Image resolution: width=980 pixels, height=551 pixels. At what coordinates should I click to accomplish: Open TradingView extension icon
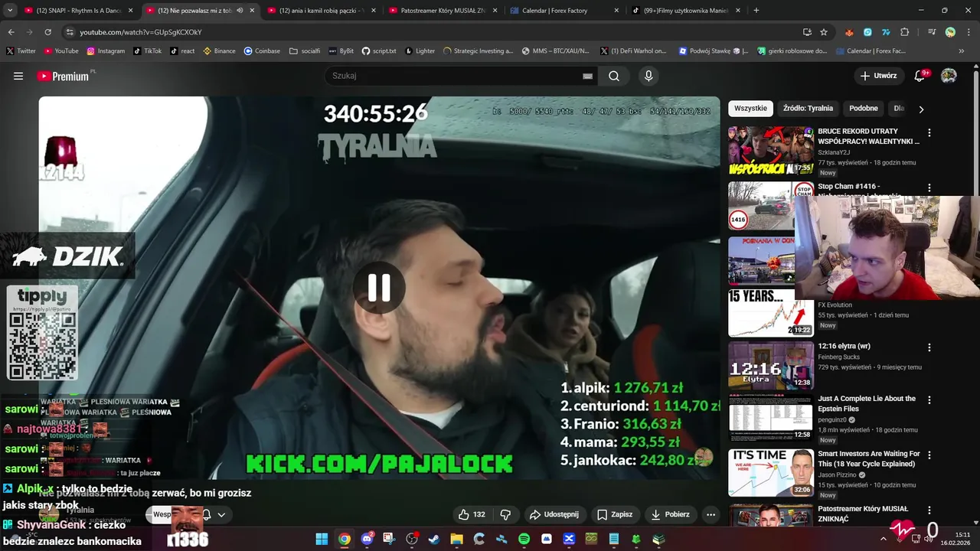(x=886, y=32)
